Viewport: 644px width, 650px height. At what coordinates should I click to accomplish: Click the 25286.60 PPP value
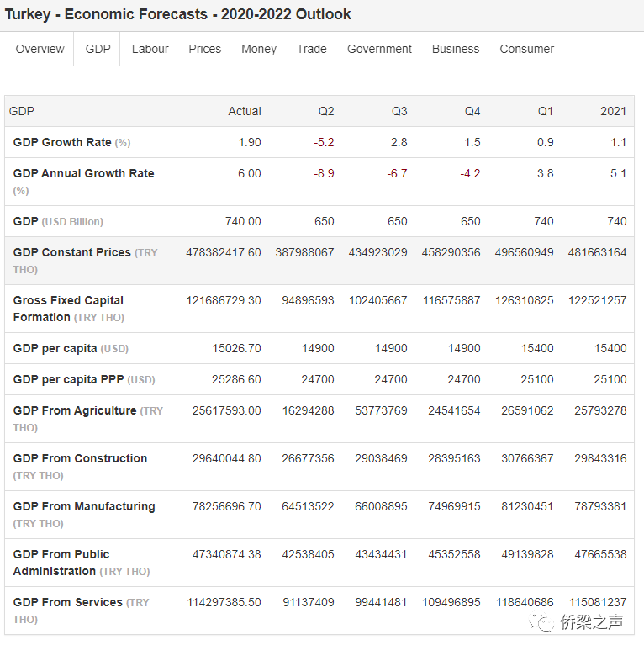(x=236, y=379)
